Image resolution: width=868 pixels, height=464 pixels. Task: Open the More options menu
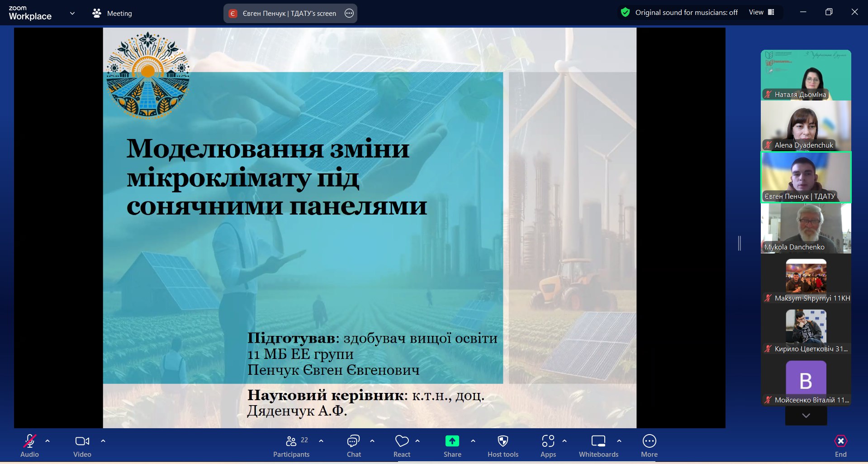pyautogui.click(x=649, y=446)
